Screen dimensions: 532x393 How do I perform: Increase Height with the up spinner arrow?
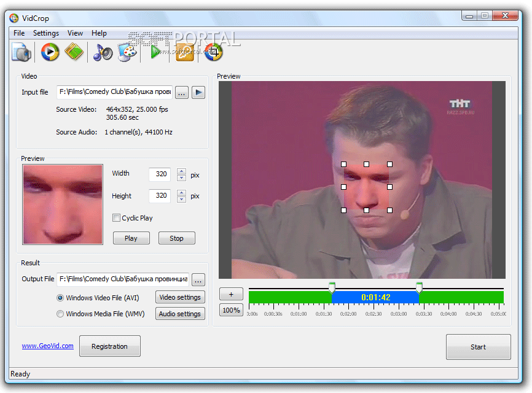click(181, 193)
